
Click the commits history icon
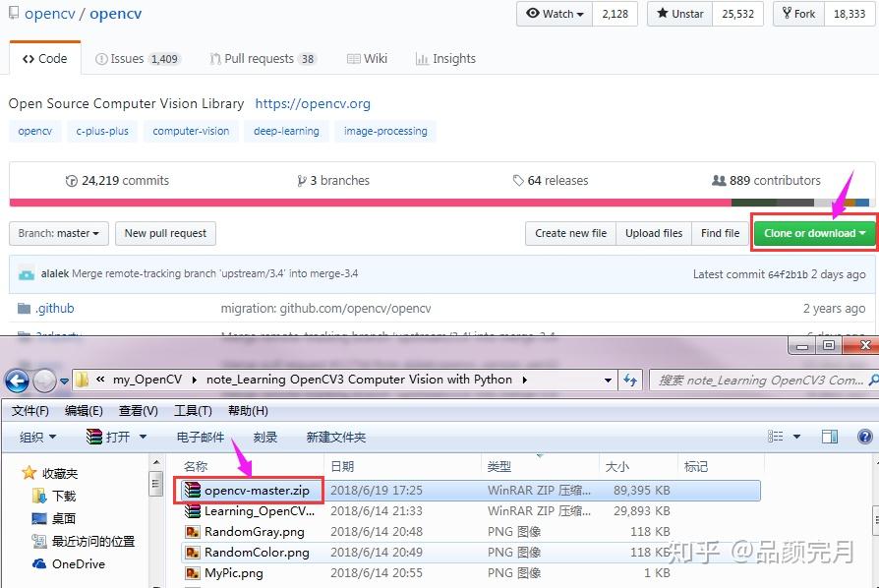[71, 181]
